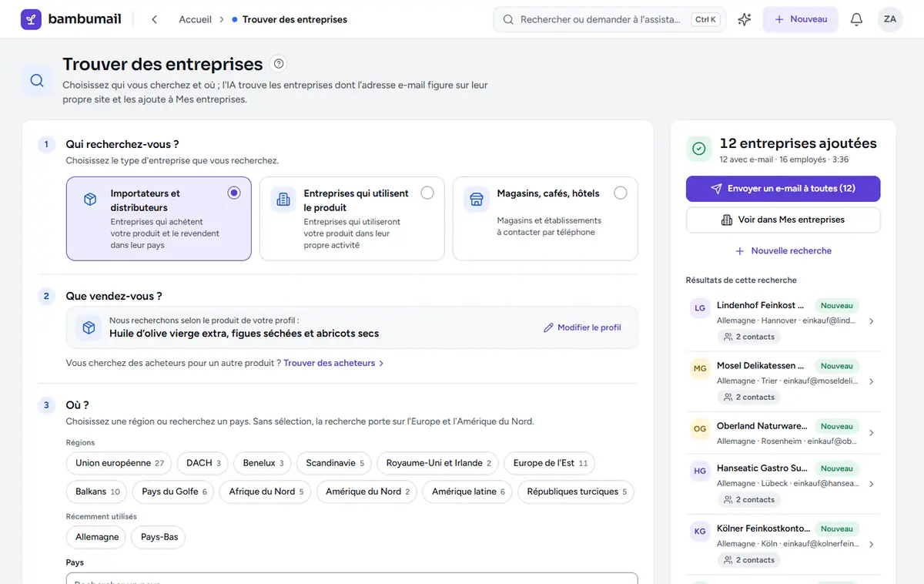Toggle the Scandinavie region chip
The image size is (924, 584).
334,463
